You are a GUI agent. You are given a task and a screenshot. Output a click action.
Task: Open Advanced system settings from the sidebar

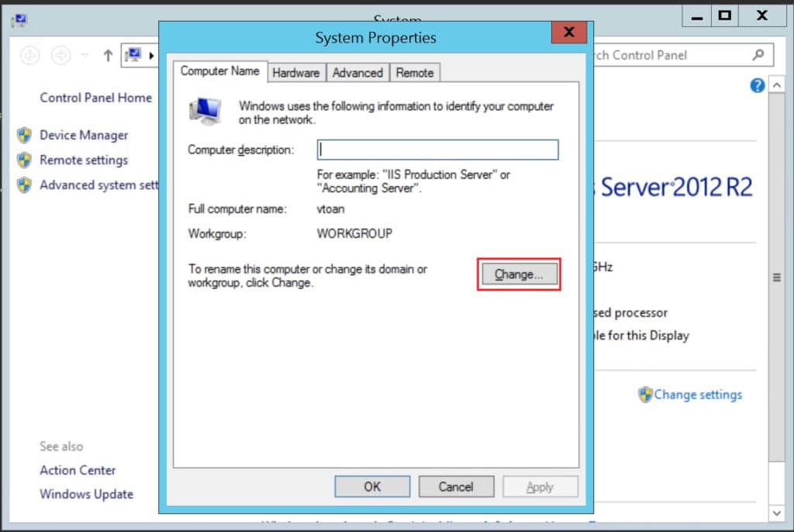[97, 185]
